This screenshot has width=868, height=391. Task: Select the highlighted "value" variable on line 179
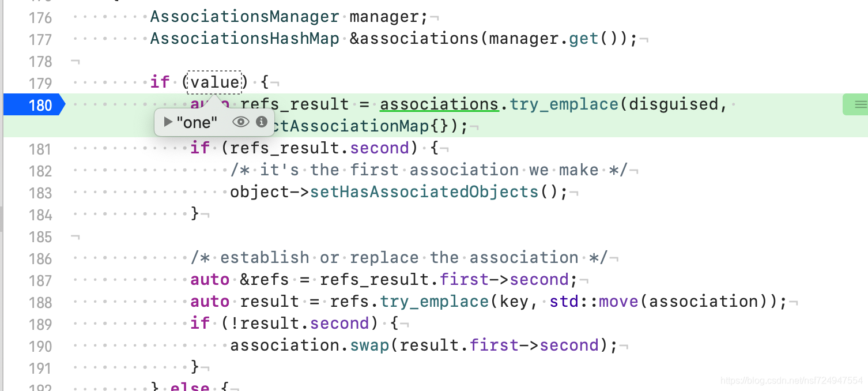[x=215, y=83]
